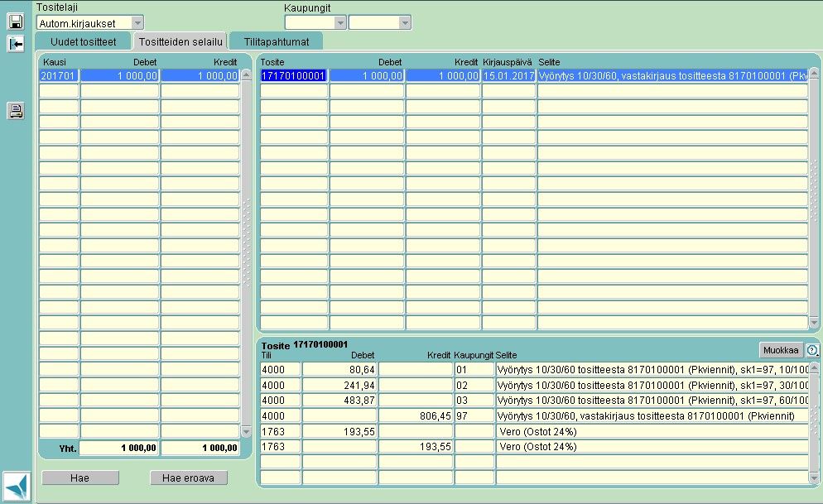Click the printer icon in sidebar
Image resolution: width=823 pixels, height=504 pixels.
(16, 111)
